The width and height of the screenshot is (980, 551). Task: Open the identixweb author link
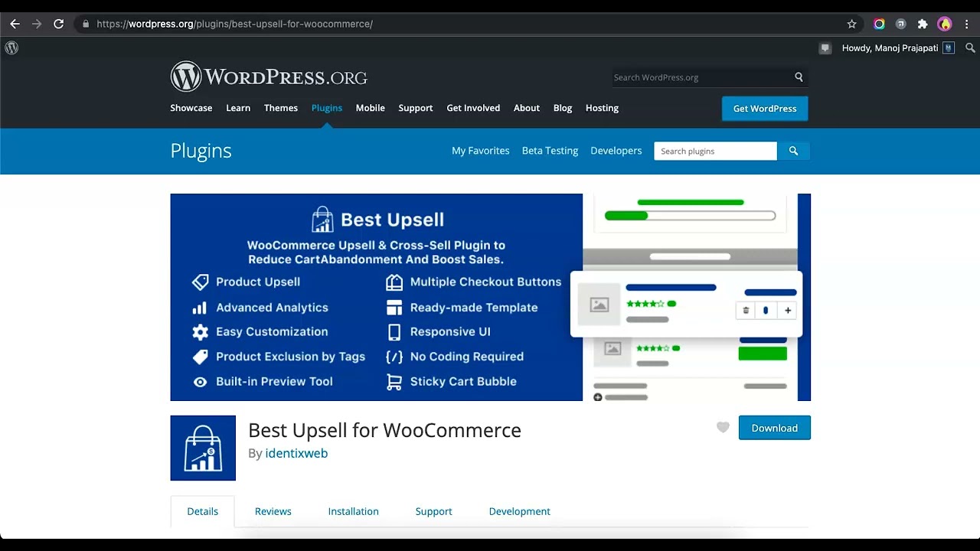296,453
